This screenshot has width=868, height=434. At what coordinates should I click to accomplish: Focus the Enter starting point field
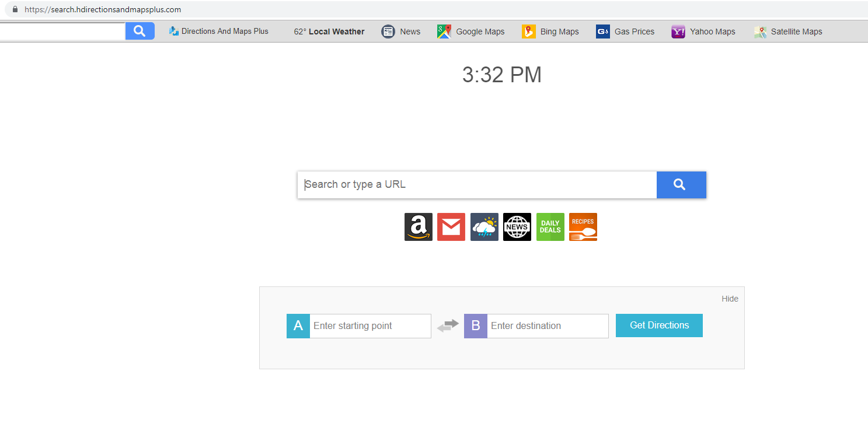(371, 326)
